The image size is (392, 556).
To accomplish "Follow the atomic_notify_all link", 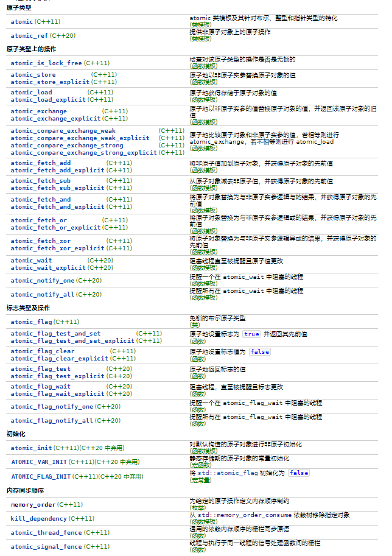I will (x=43, y=295).
